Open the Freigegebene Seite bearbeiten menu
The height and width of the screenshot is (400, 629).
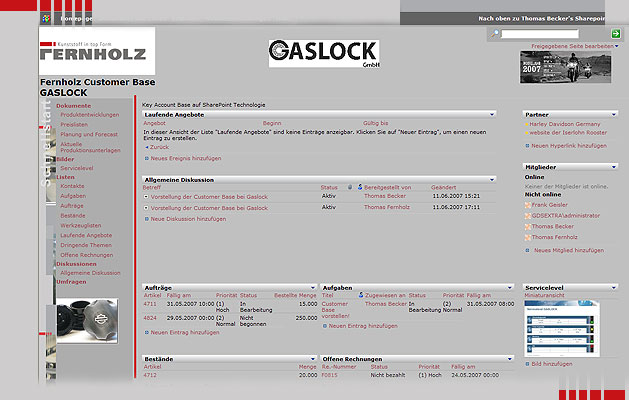click(574, 46)
